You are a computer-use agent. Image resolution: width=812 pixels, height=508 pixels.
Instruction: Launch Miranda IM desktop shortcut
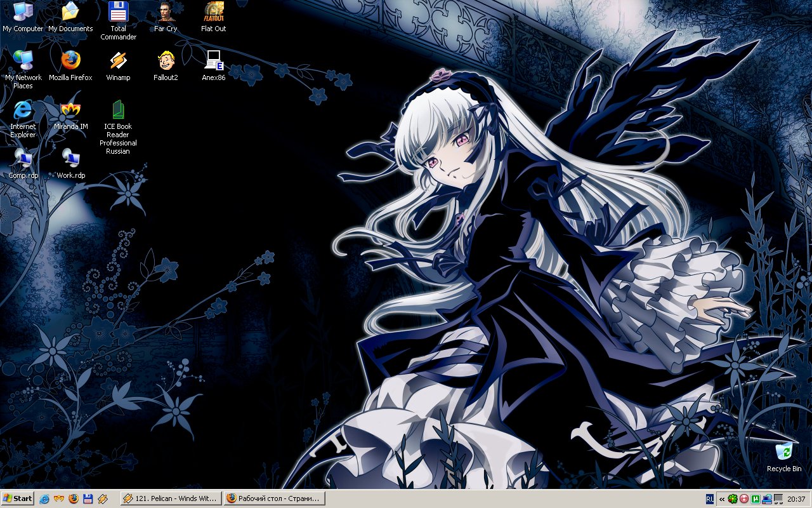(70, 110)
